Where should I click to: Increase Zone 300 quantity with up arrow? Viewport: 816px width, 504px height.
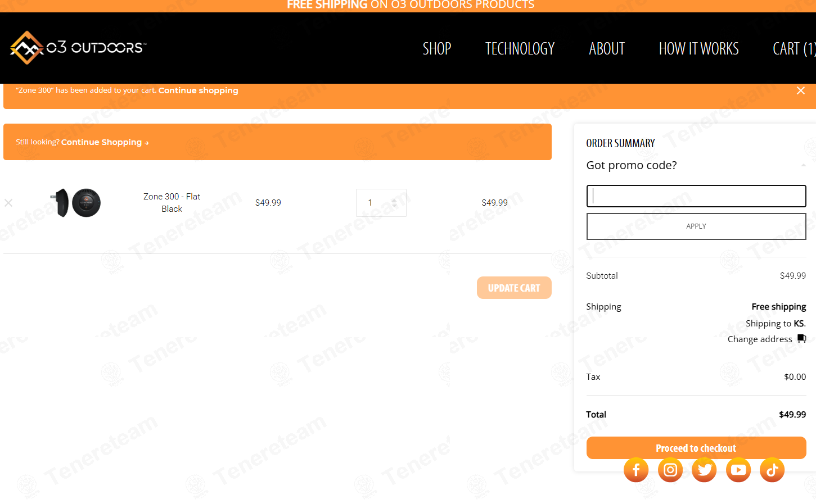(x=394, y=199)
